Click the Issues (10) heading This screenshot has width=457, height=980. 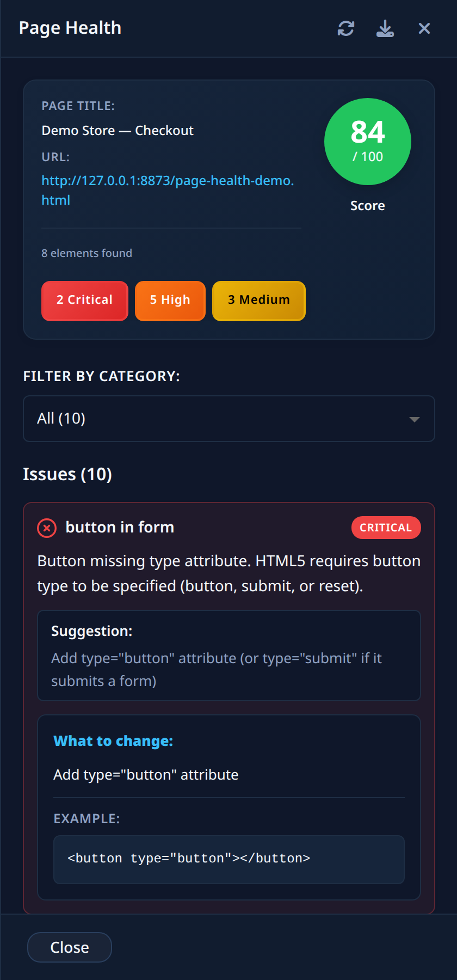[67, 474]
